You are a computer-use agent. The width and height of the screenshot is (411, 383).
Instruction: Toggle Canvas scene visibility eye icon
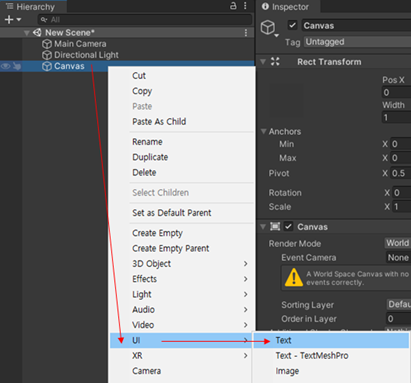tap(5, 66)
